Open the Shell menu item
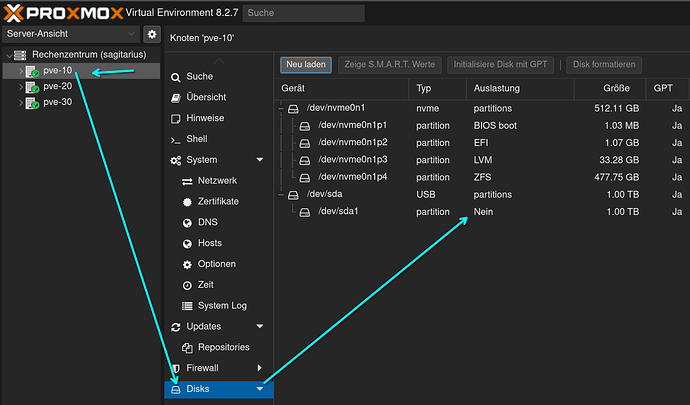The width and height of the screenshot is (690, 405). [219, 139]
